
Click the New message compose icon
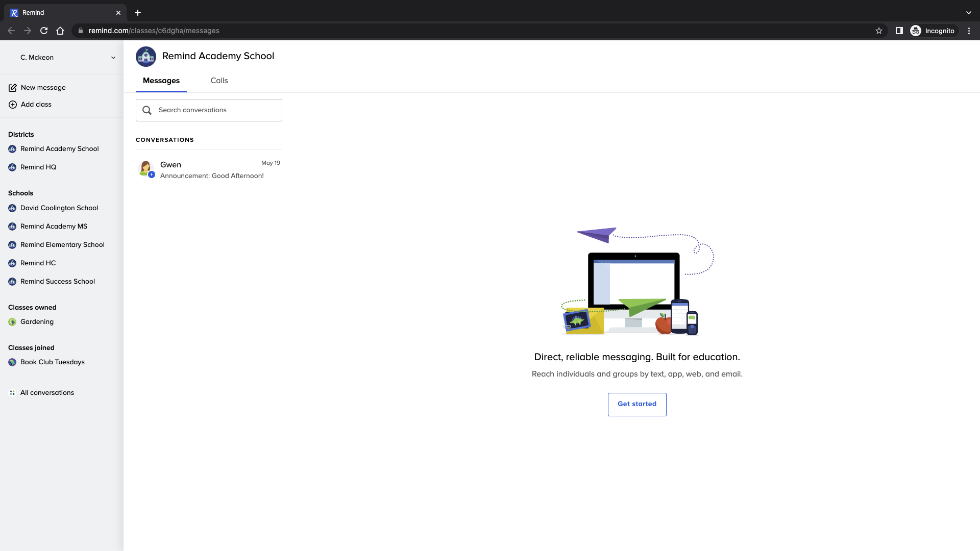click(13, 88)
